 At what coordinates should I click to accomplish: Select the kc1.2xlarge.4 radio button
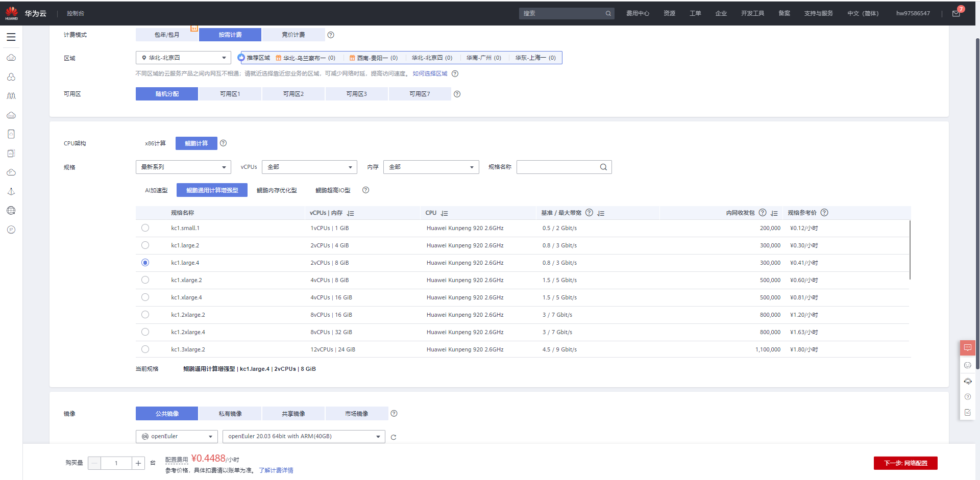145,332
